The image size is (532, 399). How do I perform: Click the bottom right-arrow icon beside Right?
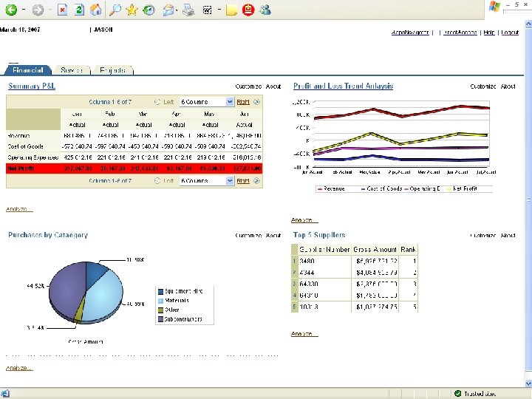coord(257,181)
